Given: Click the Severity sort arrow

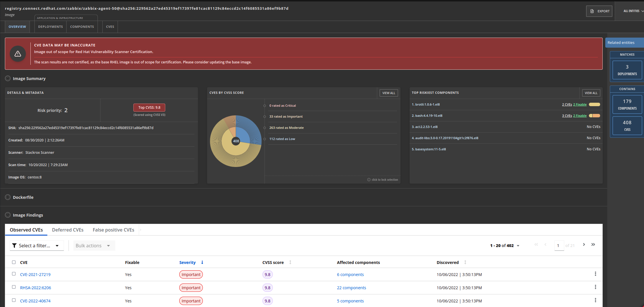Looking at the screenshot, I should click(x=202, y=262).
